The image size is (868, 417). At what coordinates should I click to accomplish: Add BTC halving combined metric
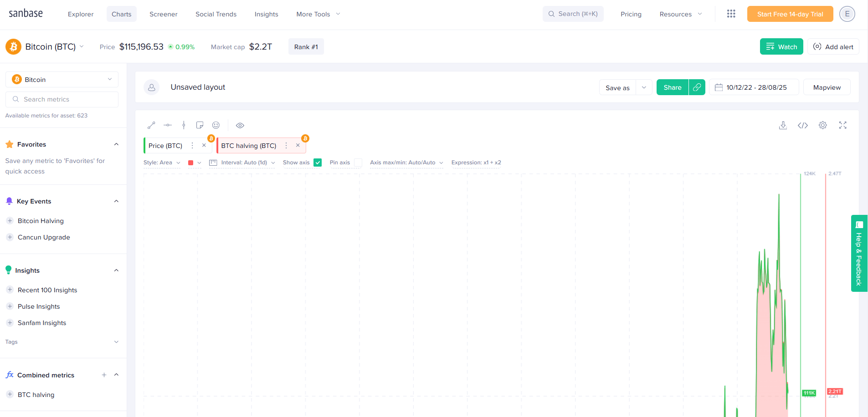pos(10,395)
